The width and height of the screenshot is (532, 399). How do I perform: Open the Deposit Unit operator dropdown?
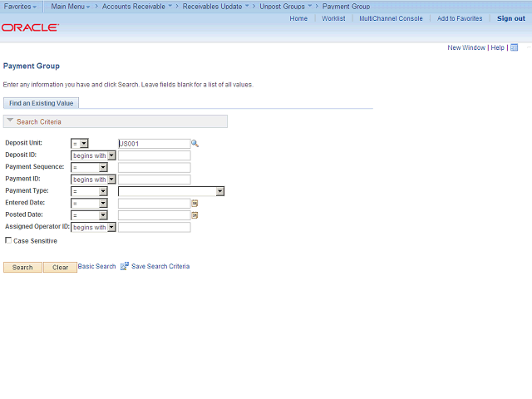pos(80,144)
